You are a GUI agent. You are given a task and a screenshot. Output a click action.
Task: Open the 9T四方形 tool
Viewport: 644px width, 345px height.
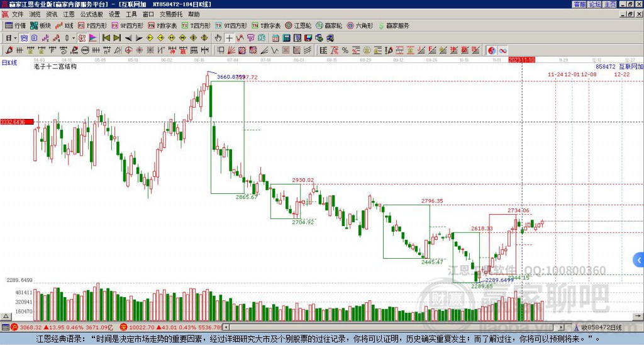click(231, 25)
